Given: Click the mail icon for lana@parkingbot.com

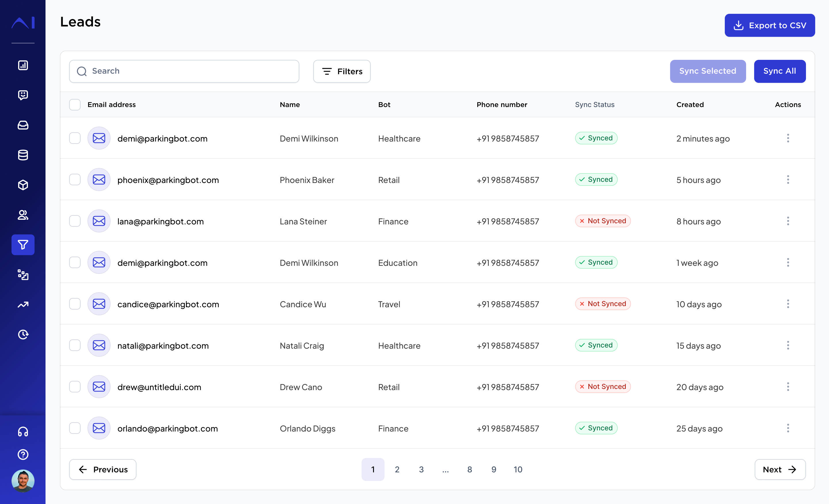Looking at the screenshot, I should tap(99, 221).
